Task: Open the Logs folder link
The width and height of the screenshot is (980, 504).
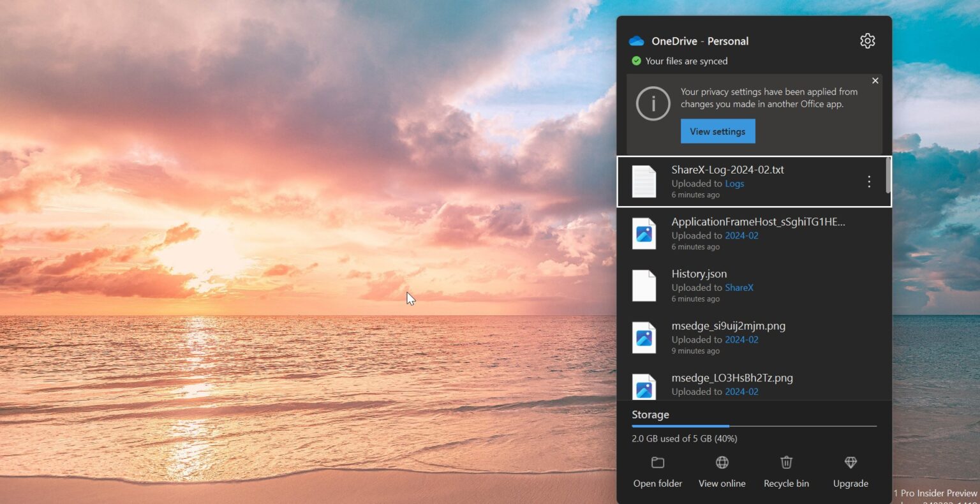Action: (x=734, y=184)
